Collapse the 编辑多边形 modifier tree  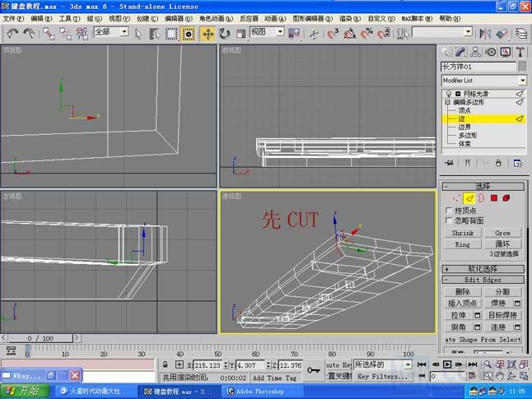(x=447, y=102)
